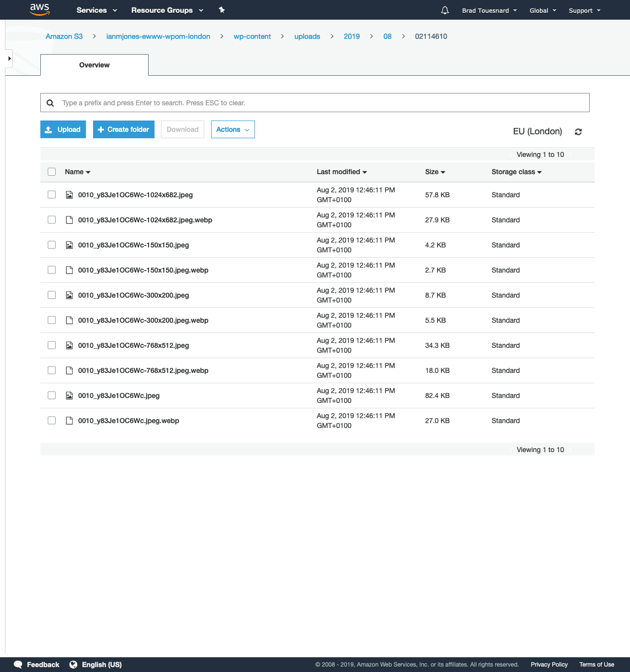The image size is (630, 672).
Task: Click the 57.8 KB size value
Action: click(x=438, y=195)
